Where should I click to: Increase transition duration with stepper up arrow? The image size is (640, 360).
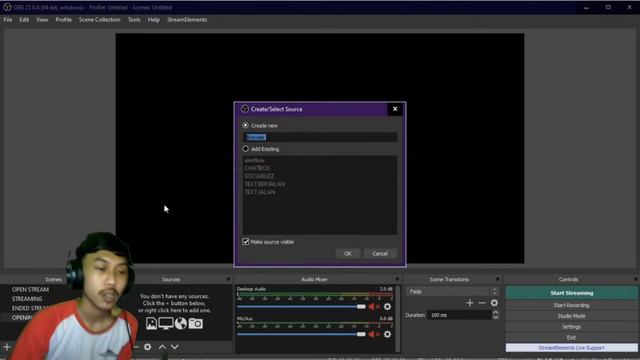coord(496,313)
